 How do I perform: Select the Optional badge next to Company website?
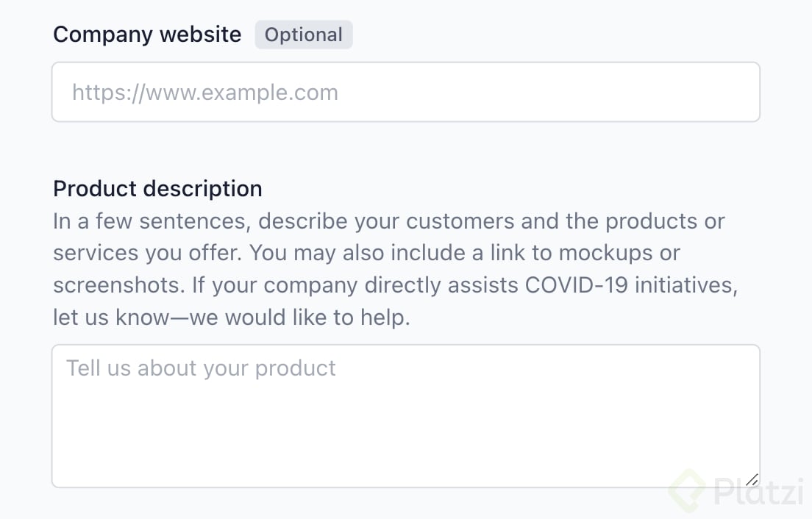point(304,35)
